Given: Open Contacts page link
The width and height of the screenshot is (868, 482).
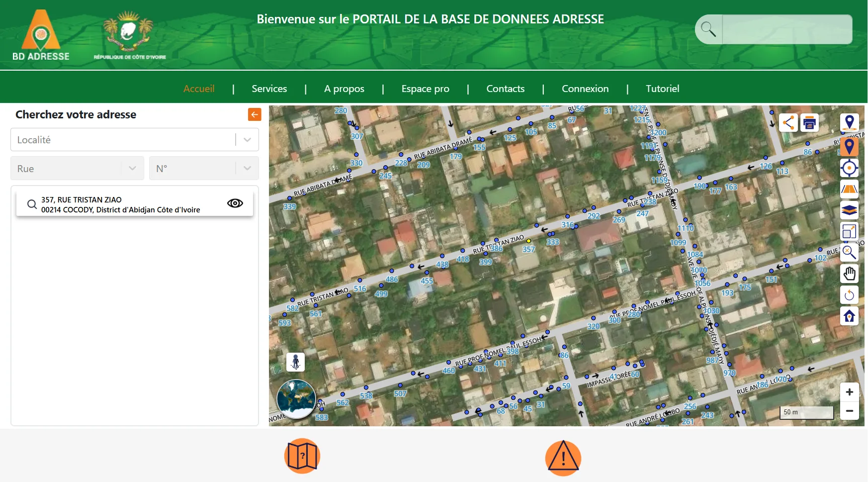Looking at the screenshot, I should (505, 89).
